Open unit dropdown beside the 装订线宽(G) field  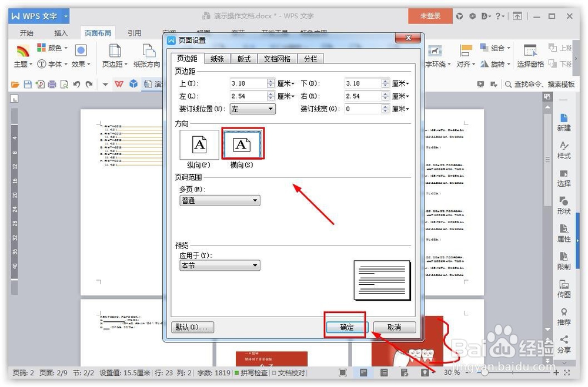[x=400, y=109]
